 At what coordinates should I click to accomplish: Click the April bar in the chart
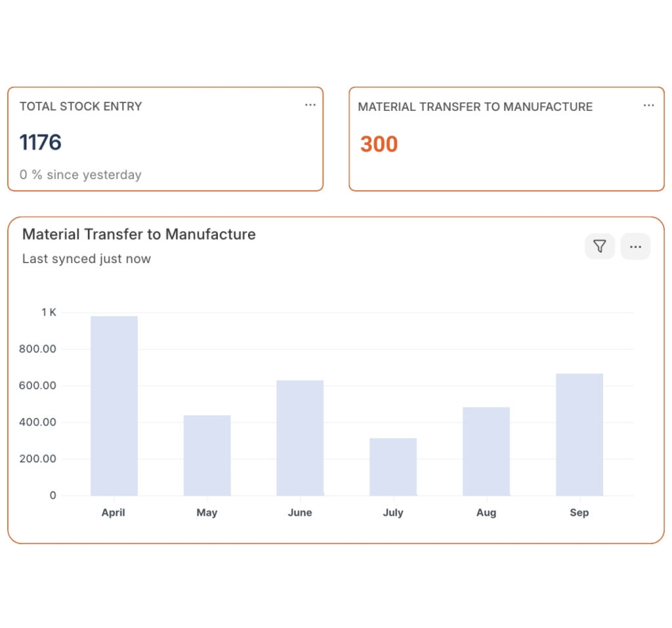(x=114, y=406)
